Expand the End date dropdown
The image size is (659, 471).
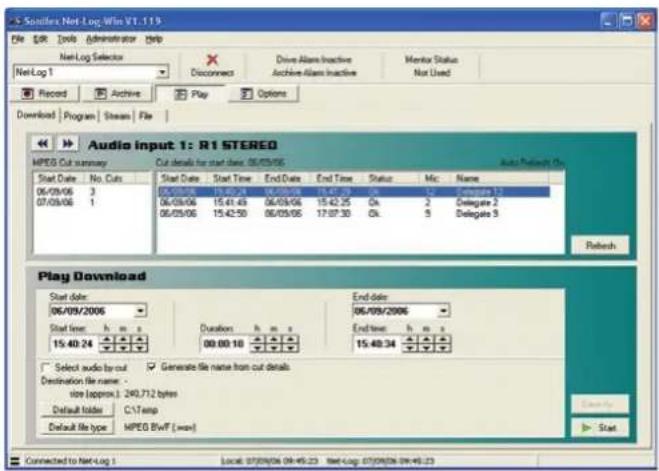tap(443, 311)
